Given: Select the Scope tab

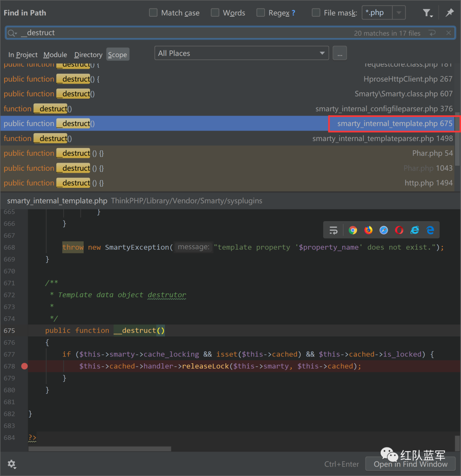Looking at the screenshot, I should pyautogui.click(x=117, y=55).
